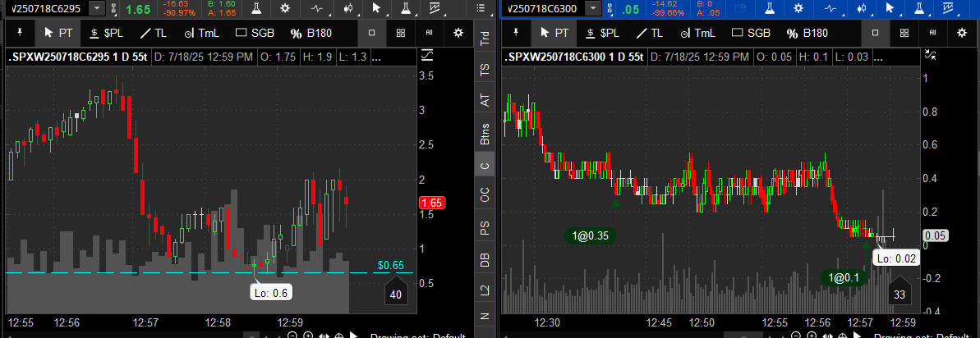Click the 33 volume tag in right chart
980x338 pixels.
[x=899, y=295]
